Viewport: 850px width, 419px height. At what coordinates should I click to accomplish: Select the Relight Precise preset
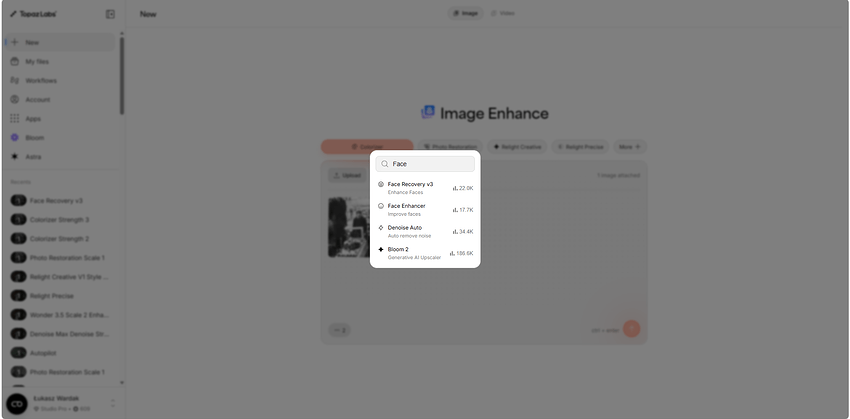[x=580, y=147]
